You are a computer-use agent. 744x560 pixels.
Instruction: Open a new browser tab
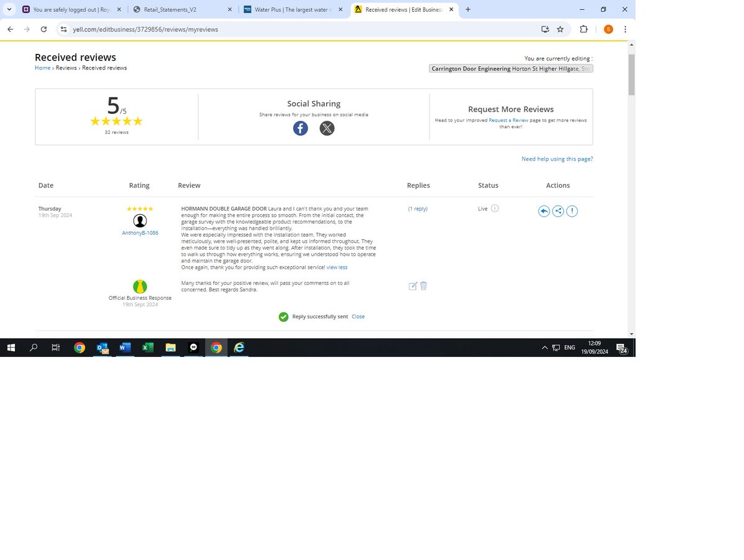click(467, 9)
